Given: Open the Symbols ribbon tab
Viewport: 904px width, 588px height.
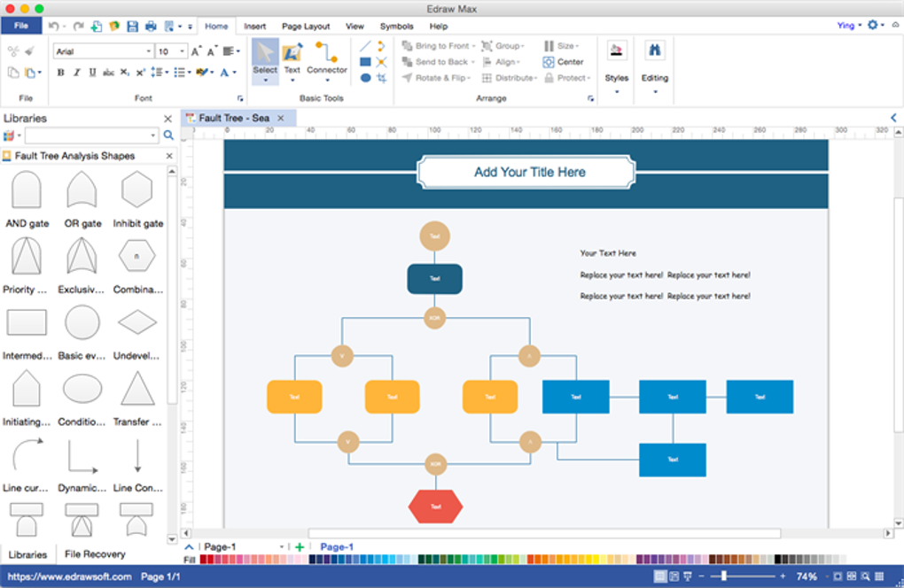Looking at the screenshot, I should pyautogui.click(x=397, y=26).
